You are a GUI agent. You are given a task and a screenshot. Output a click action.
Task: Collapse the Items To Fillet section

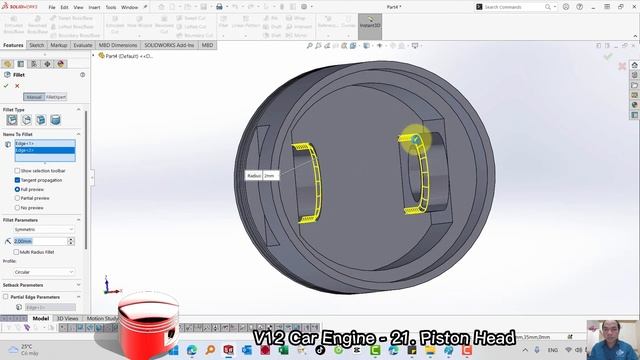[78, 134]
